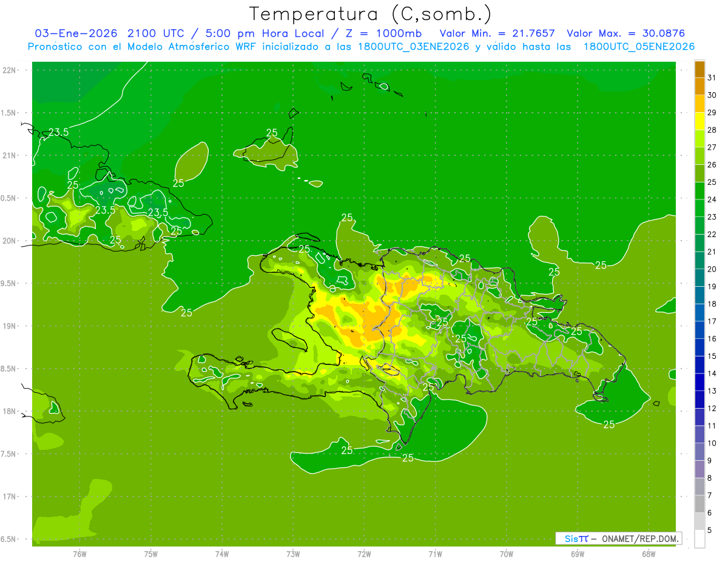728x562 pixels.
Task: Click the dark orange swatch above 31
Action: coord(699,69)
